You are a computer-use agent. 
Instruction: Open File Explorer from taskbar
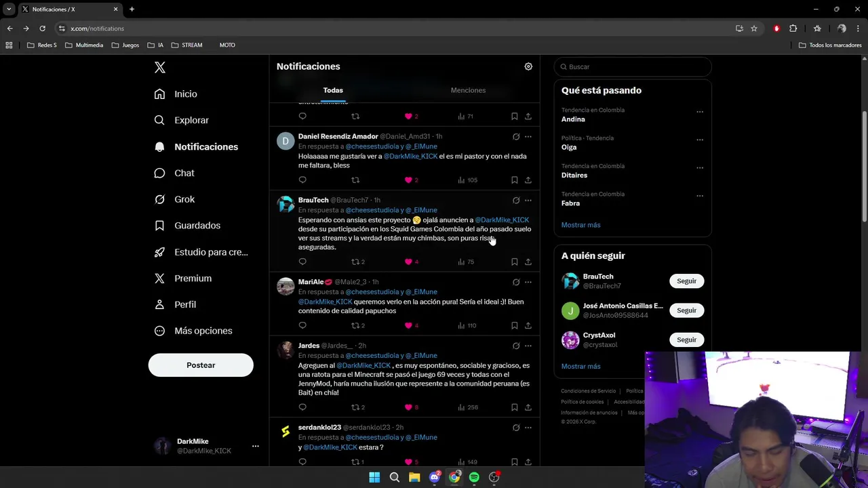(414, 477)
